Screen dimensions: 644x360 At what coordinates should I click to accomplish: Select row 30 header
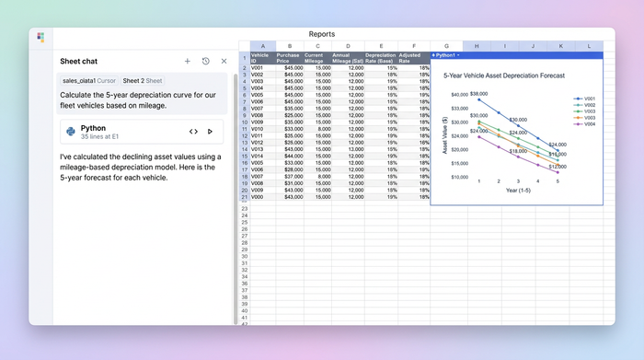pos(245,256)
